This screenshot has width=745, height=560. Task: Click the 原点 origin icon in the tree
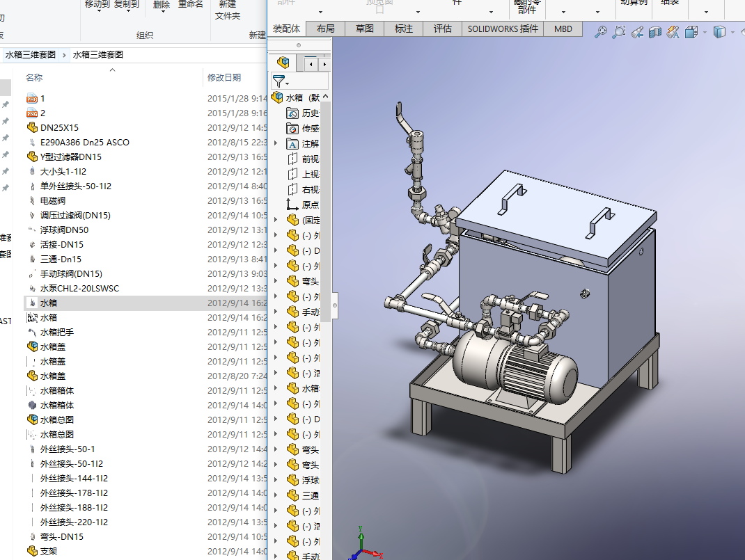(293, 205)
